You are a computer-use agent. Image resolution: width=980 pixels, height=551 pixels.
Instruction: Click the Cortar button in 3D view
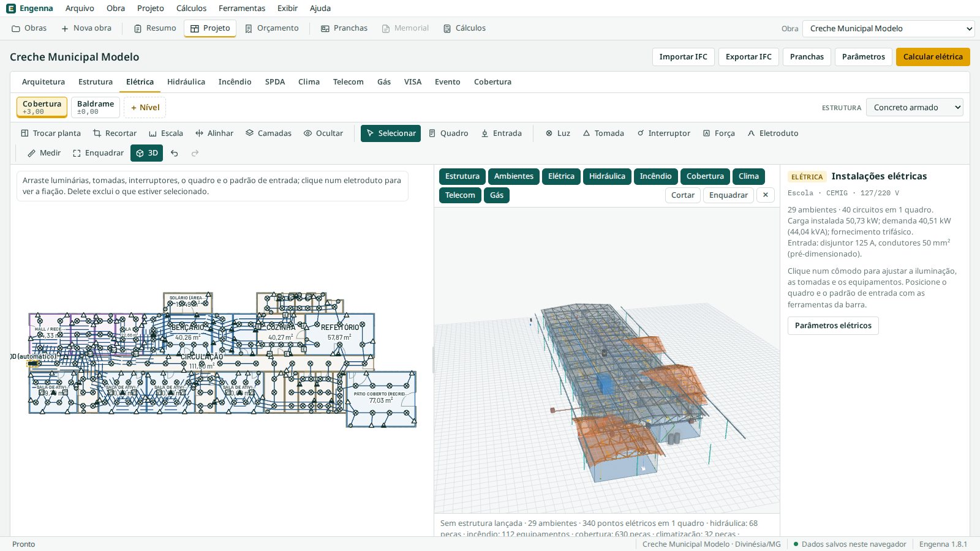[x=683, y=195]
